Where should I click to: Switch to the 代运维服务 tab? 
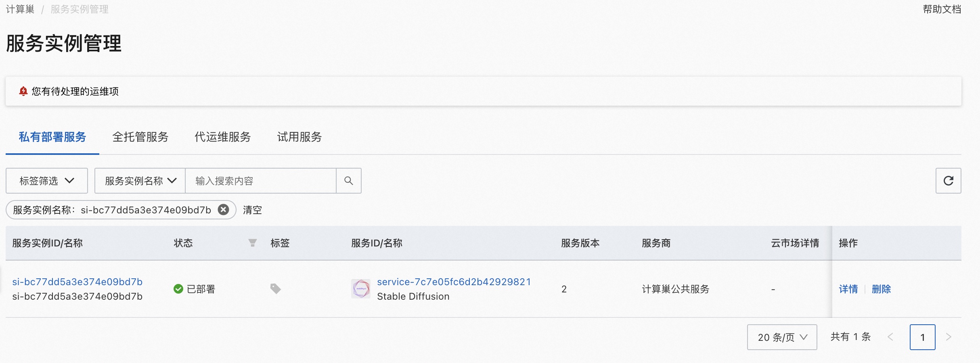pyautogui.click(x=222, y=137)
